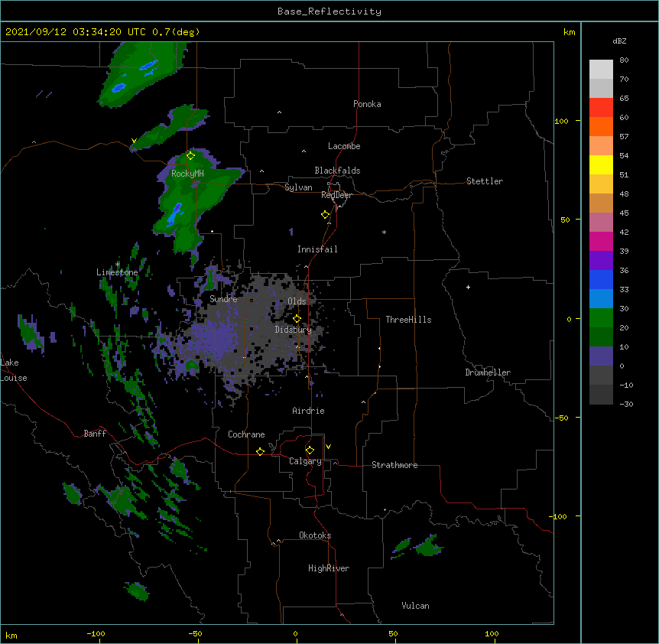Click the green echo pair northwest of Vulcan
The image size is (659, 644).
417,546
